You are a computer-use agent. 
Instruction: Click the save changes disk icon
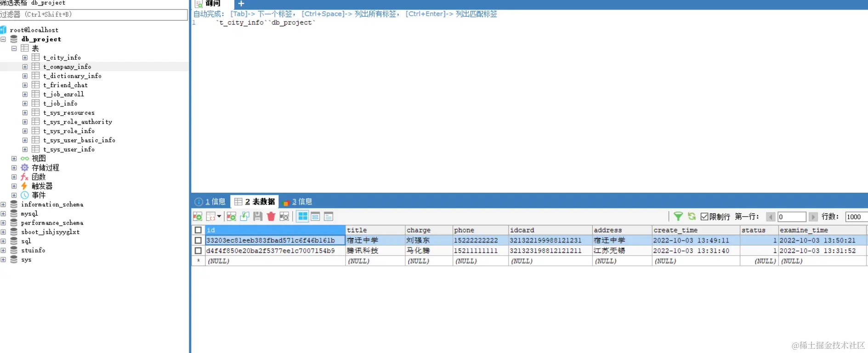pyautogui.click(x=258, y=216)
